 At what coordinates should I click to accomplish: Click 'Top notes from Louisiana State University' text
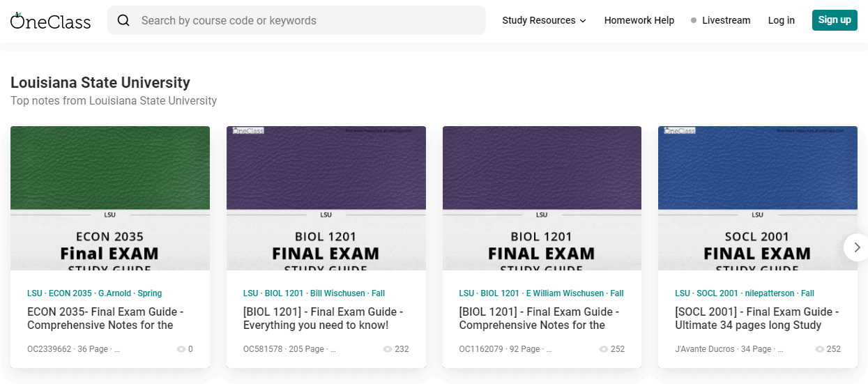click(114, 100)
